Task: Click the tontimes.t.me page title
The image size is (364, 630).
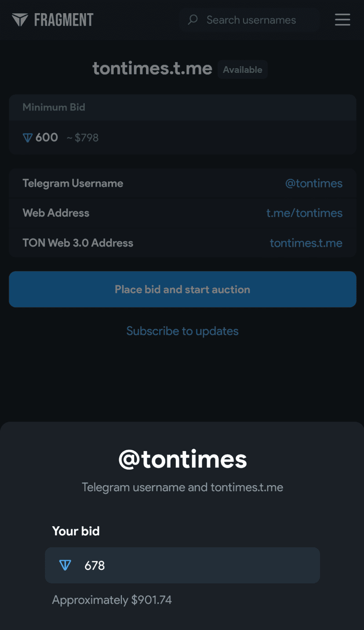Action: point(152,69)
